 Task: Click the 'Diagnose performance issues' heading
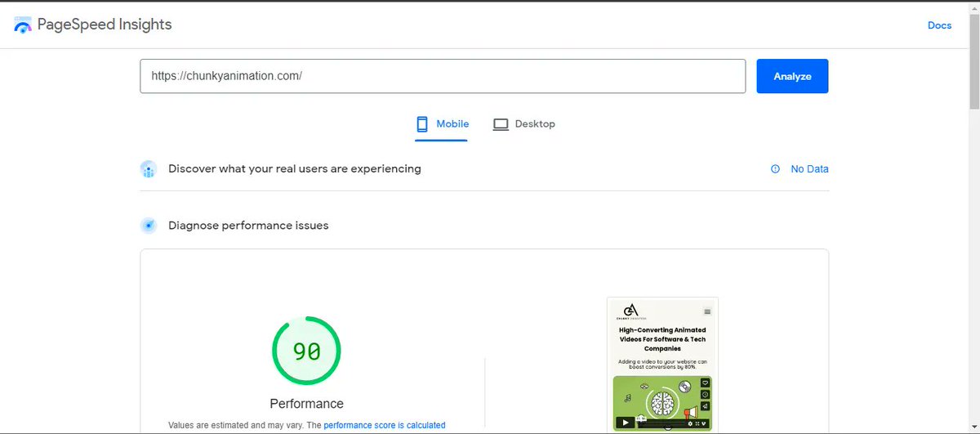click(x=248, y=226)
